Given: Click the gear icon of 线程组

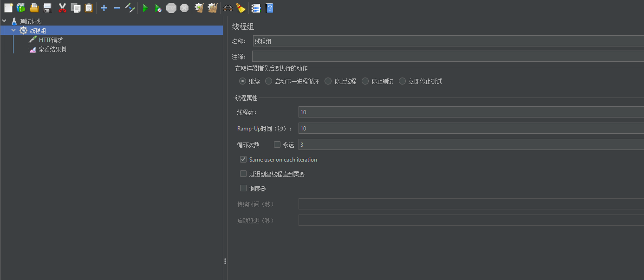Looking at the screenshot, I should (23, 31).
